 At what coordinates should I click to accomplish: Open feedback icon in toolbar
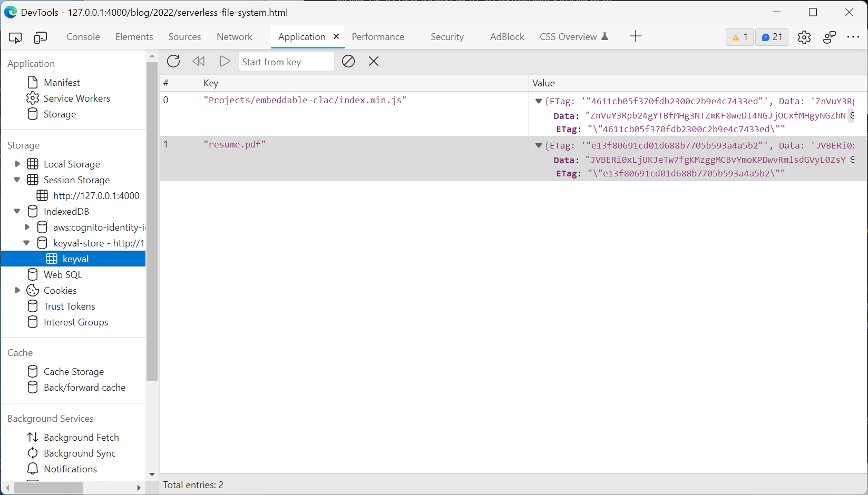[x=830, y=37]
